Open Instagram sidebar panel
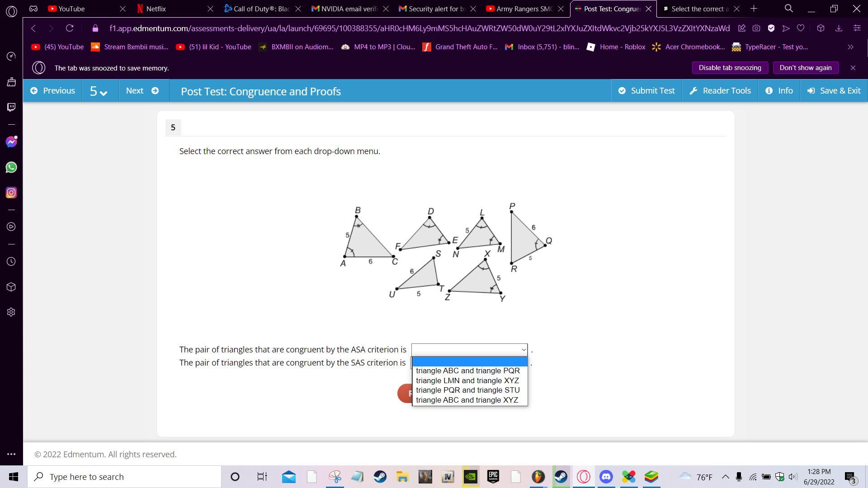 (x=11, y=193)
